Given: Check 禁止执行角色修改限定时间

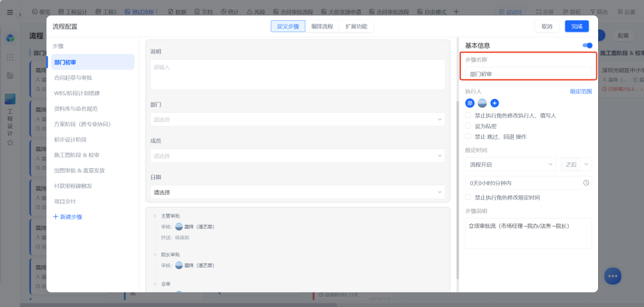Looking at the screenshot, I should [468, 197].
